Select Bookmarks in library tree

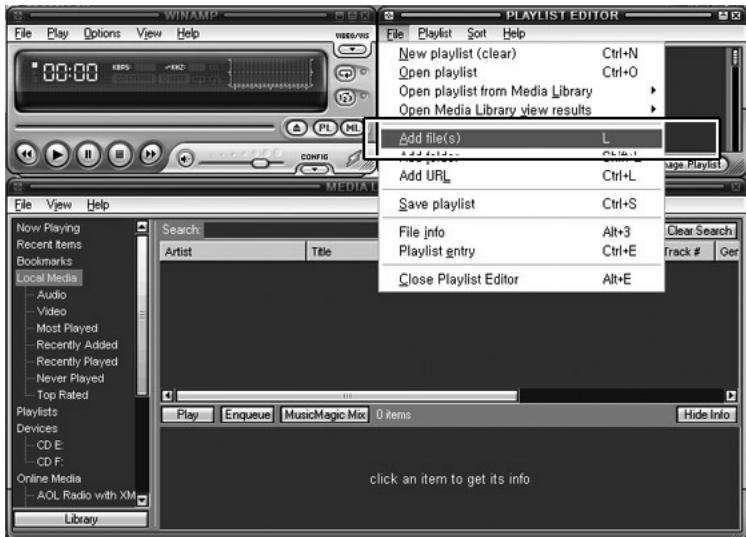(44, 261)
